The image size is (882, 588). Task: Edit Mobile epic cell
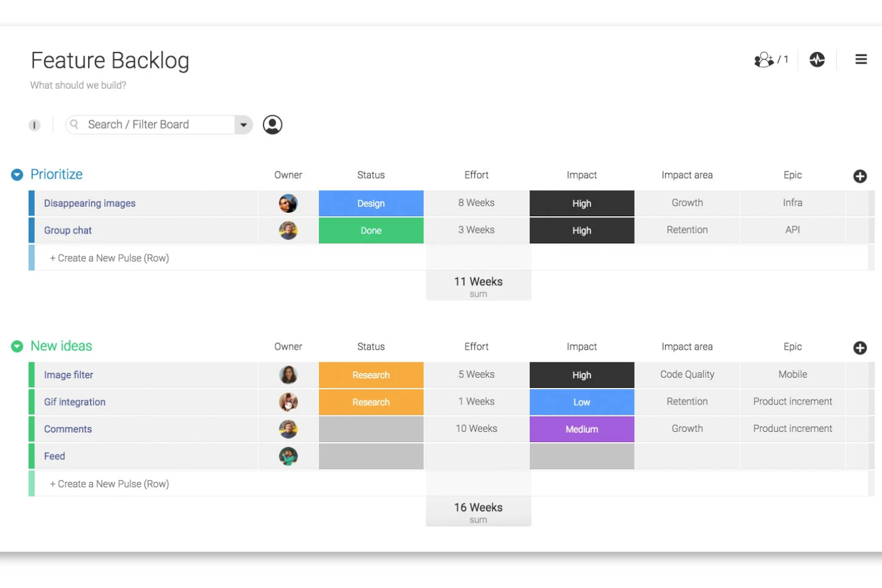pos(793,375)
